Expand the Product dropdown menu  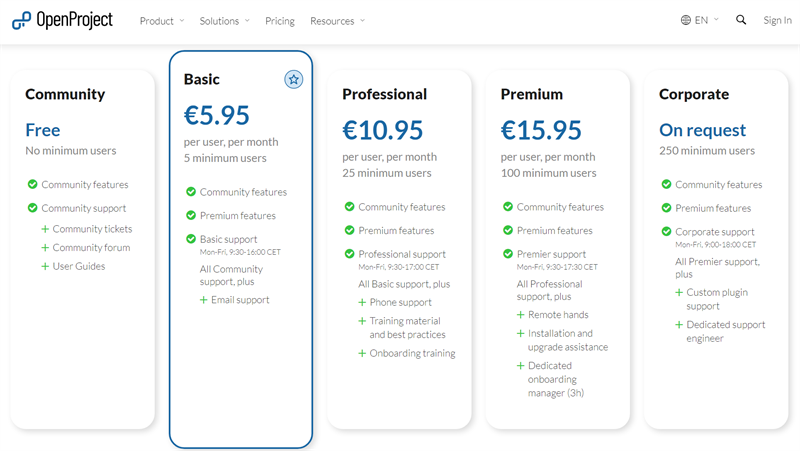162,21
